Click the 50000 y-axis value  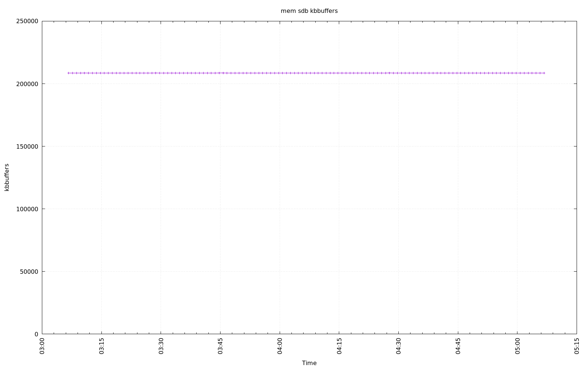point(29,272)
